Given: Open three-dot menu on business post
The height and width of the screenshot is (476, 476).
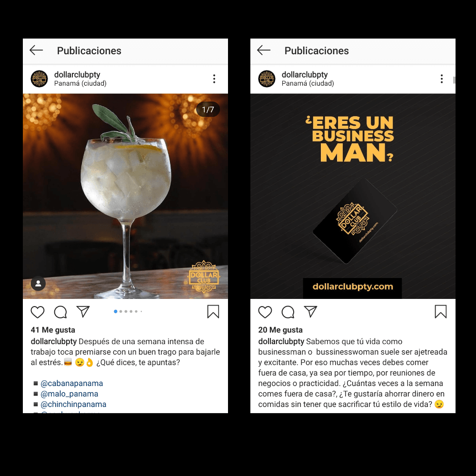Looking at the screenshot, I should [x=441, y=79].
